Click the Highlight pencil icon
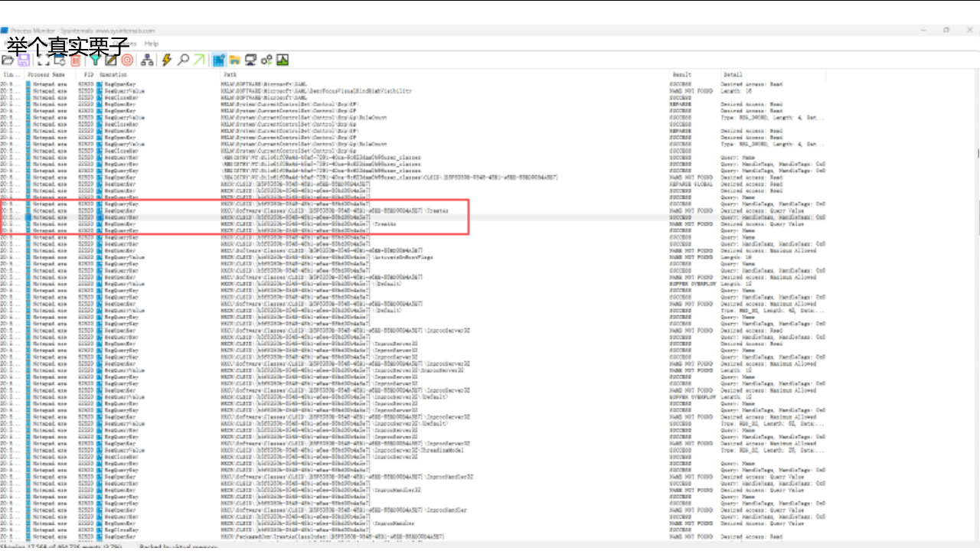This screenshot has height=551, width=980. coord(111,60)
